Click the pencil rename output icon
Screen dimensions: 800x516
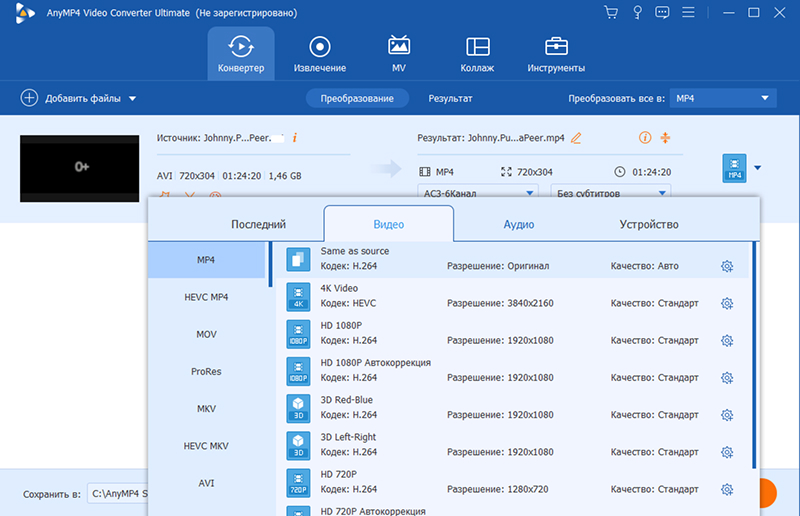[576, 138]
